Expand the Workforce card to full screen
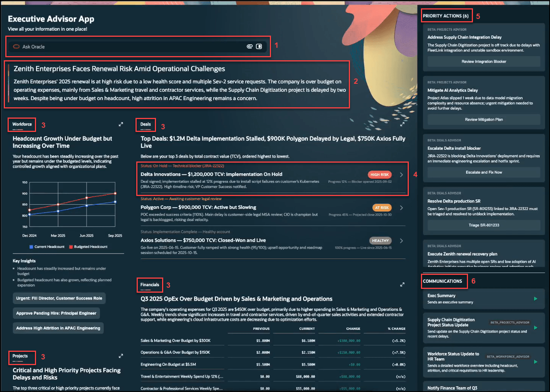Screen dimensions: 550x392 point(121,124)
